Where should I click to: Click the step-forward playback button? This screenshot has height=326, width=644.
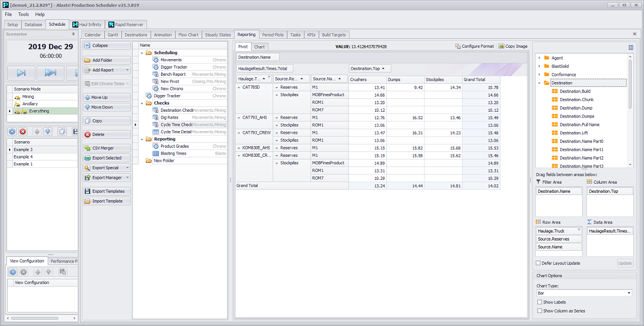tap(21, 73)
